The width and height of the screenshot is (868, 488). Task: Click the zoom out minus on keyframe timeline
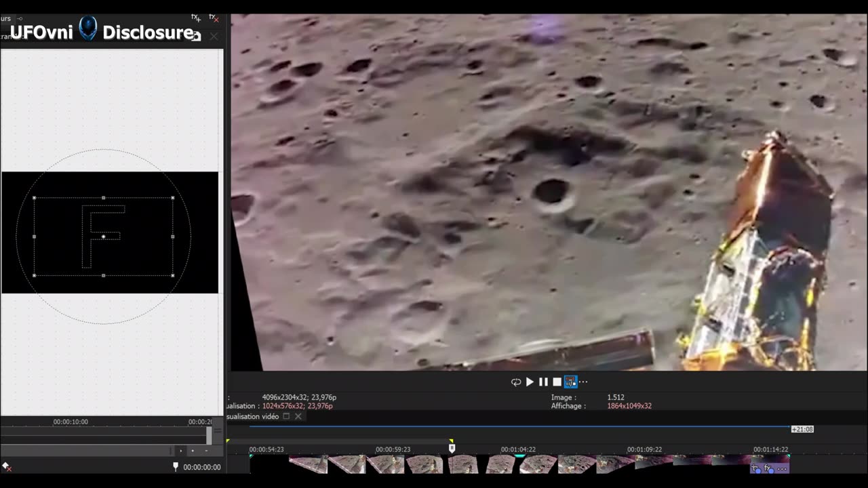[206, 451]
